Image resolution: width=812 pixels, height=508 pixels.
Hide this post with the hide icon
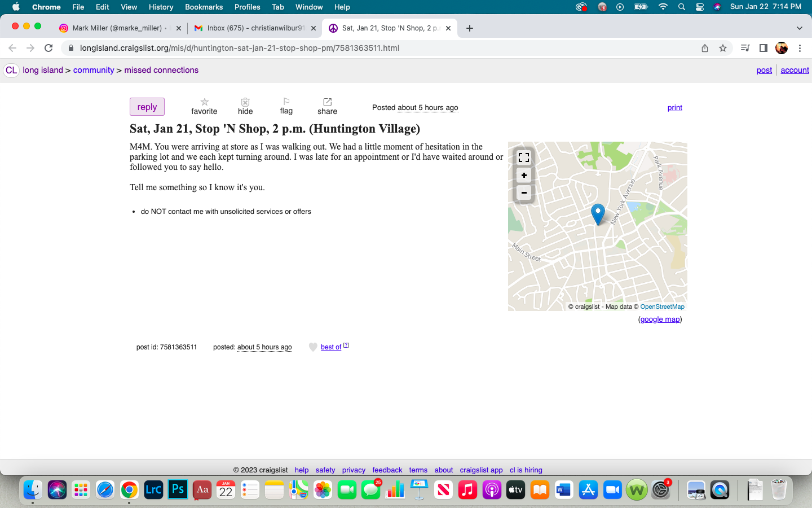pyautogui.click(x=245, y=102)
